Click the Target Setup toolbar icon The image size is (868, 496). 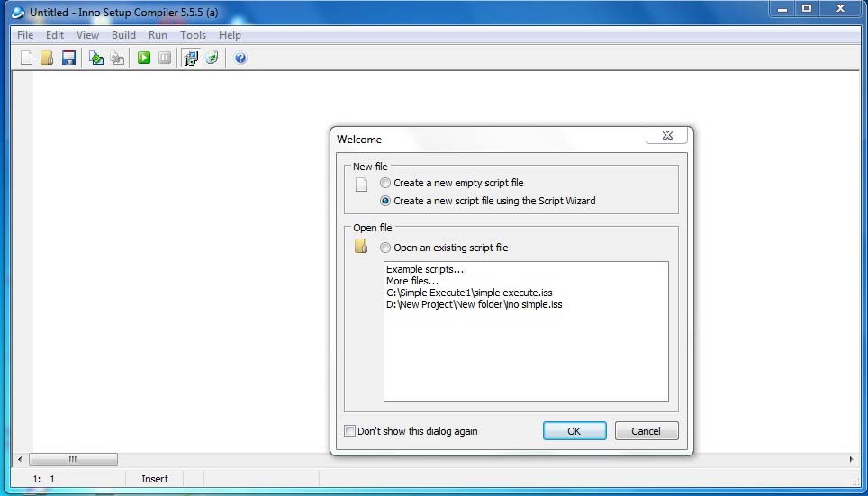[190, 58]
